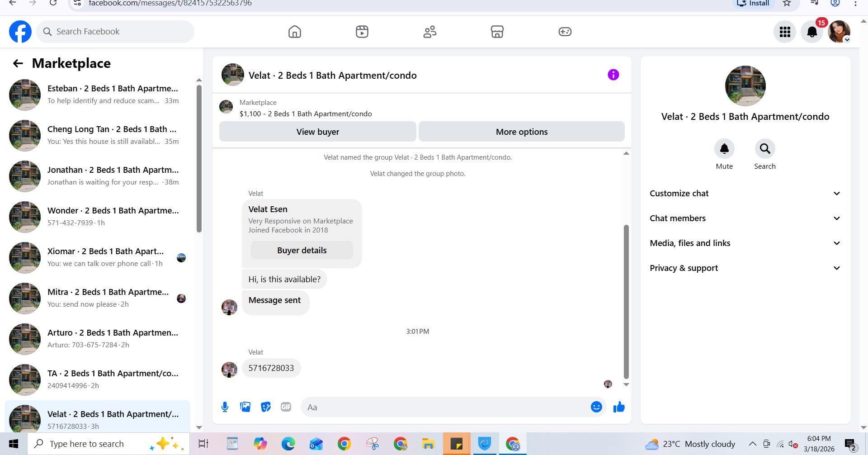Open conversation information purple i icon
Screen dimensions: 868x455
tap(613, 75)
